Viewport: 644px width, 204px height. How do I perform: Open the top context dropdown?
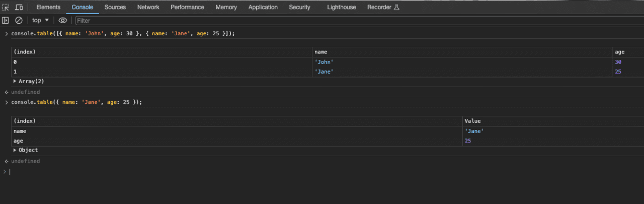pos(40,20)
